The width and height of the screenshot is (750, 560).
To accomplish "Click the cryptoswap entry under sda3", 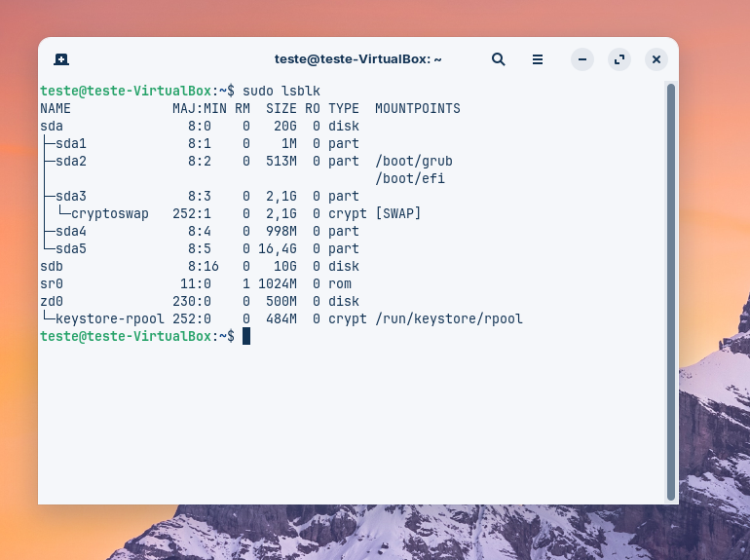I will [x=110, y=213].
